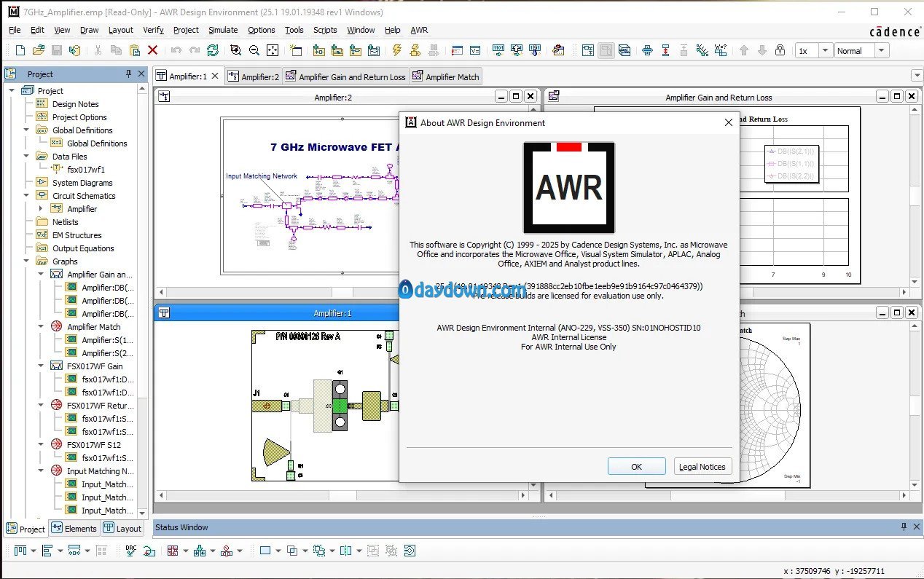
Task: Toggle the highlighted layout view mode button
Action: 606,50
